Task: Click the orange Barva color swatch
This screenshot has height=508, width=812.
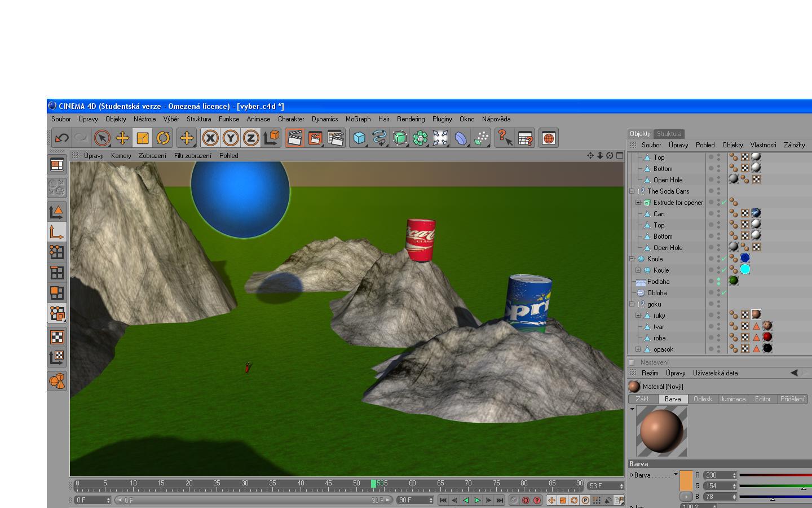Action: click(686, 480)
